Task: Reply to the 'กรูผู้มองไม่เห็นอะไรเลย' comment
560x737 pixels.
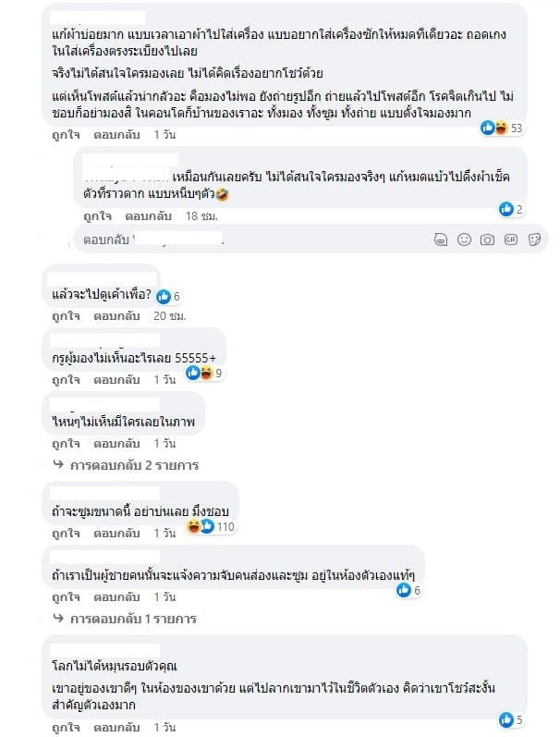Action: 120,379
